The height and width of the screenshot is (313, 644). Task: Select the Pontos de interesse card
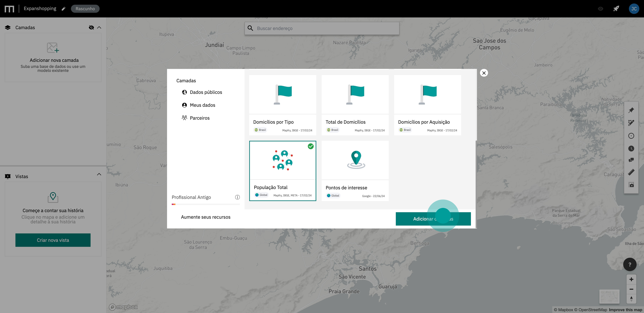coord(355,171)
